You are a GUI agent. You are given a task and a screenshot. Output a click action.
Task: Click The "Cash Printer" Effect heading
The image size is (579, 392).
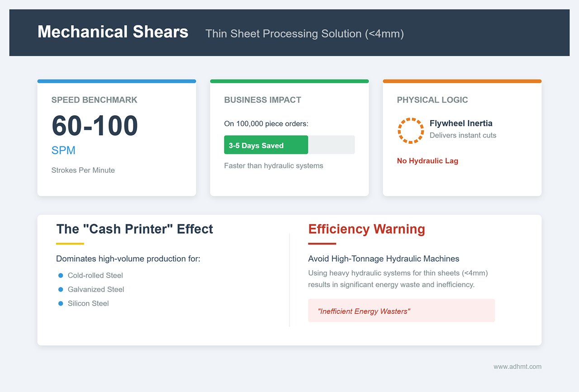tap(134, 229)
